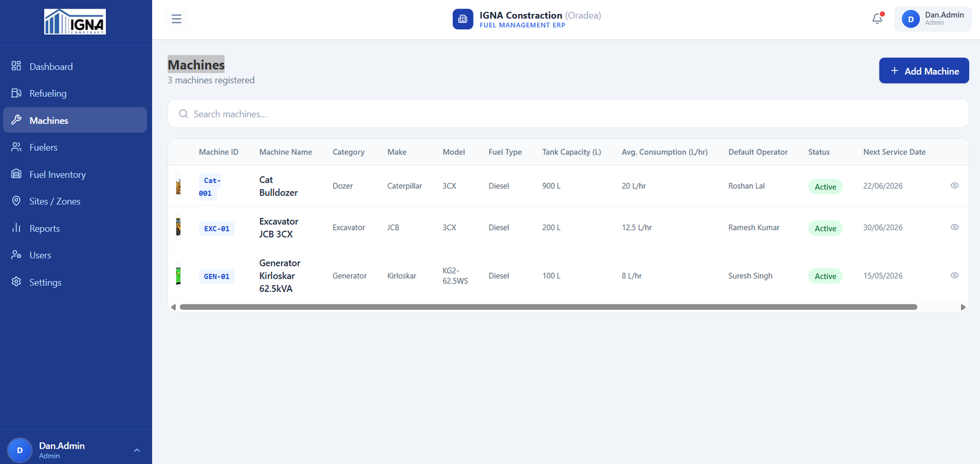View details eye icon for Excavator JCB 3CX
Screen dimensions: 980x464
(954, 227)
